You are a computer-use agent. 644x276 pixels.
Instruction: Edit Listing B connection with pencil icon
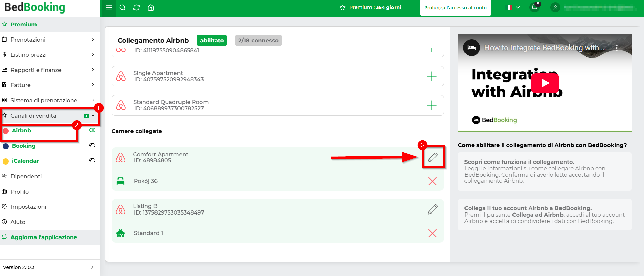433,209
